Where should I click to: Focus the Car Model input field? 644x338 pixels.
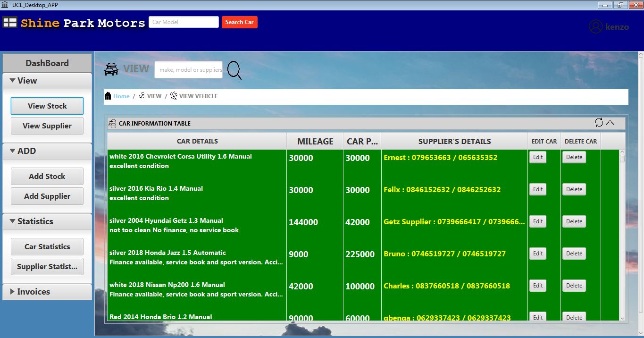184,22
